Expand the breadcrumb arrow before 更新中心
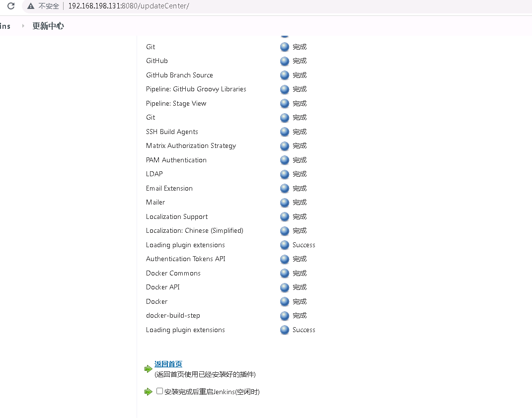This screenshot has height=418, width=532. point(23,26)
